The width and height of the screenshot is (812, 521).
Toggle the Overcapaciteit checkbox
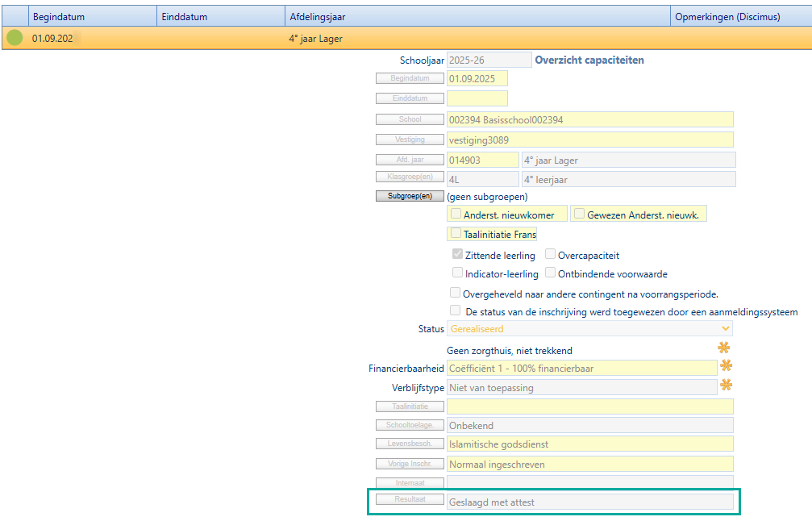pyautogui.click(x=551, y=255)
